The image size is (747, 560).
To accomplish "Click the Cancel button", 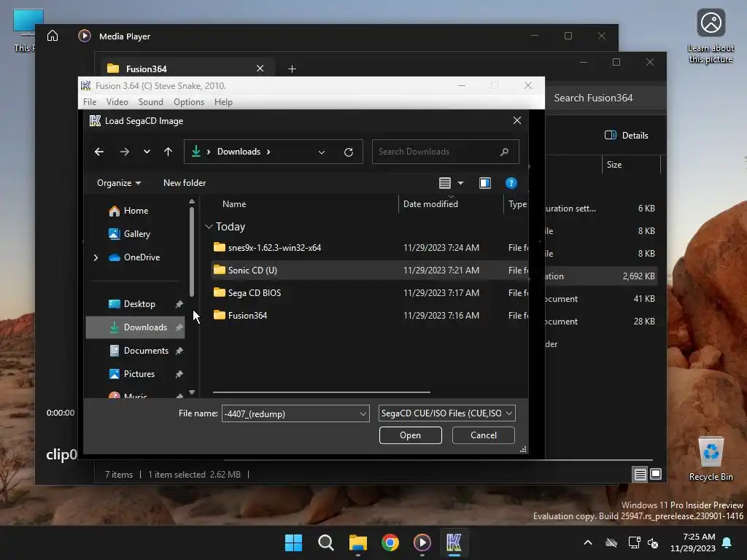I will [483, 435].
